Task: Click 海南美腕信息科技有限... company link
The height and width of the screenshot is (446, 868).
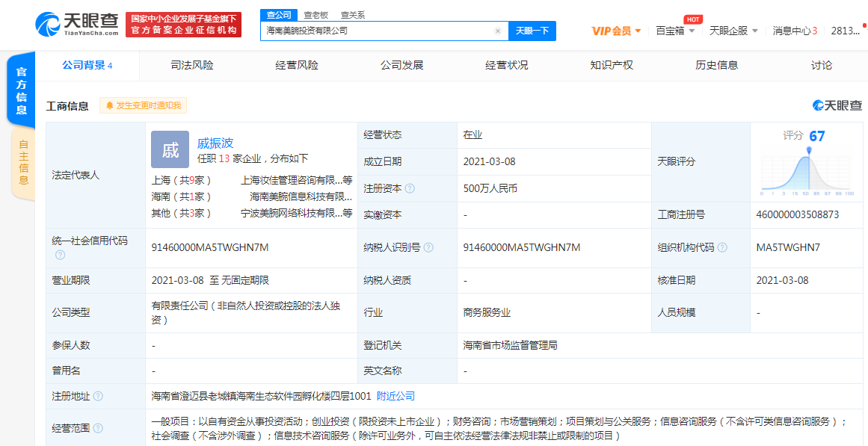Action: click(x=301, y=196)
